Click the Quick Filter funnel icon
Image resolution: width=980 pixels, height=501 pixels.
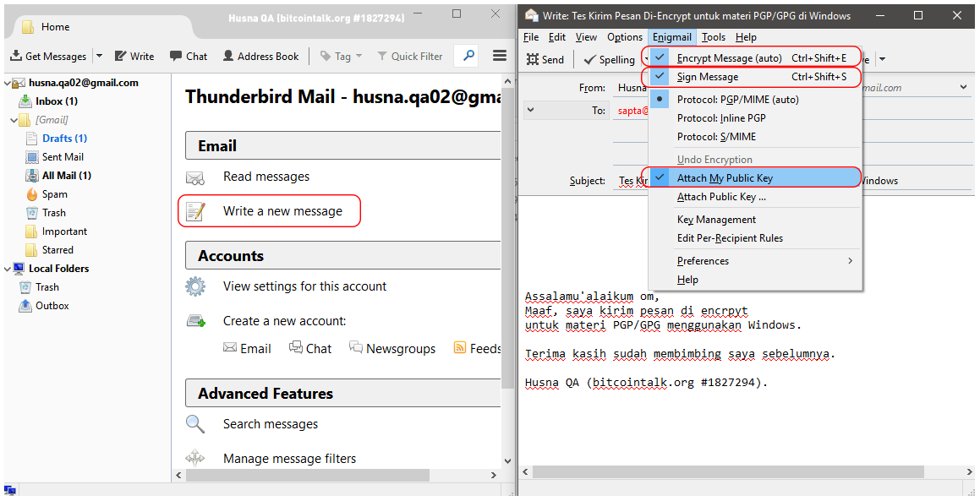[x=382, y=57]
